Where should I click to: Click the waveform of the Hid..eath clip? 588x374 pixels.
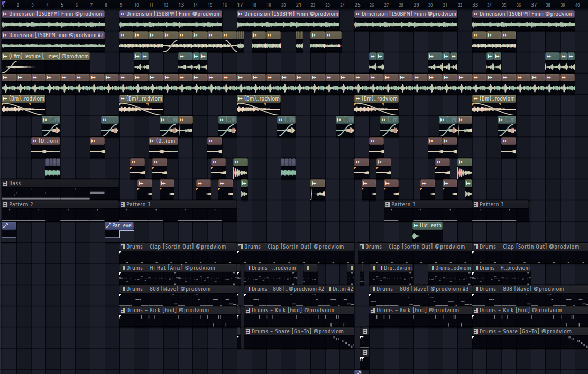pos(427,235)
